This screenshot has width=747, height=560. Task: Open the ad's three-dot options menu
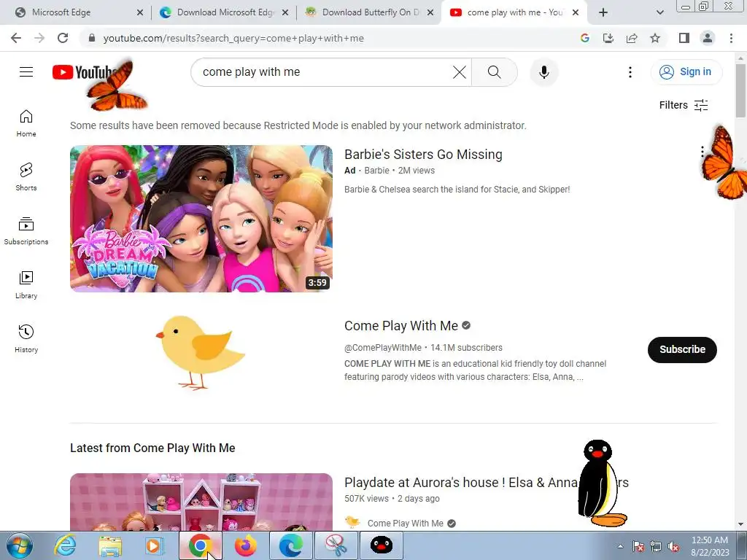pyautogui.click(x=702, y=152)
